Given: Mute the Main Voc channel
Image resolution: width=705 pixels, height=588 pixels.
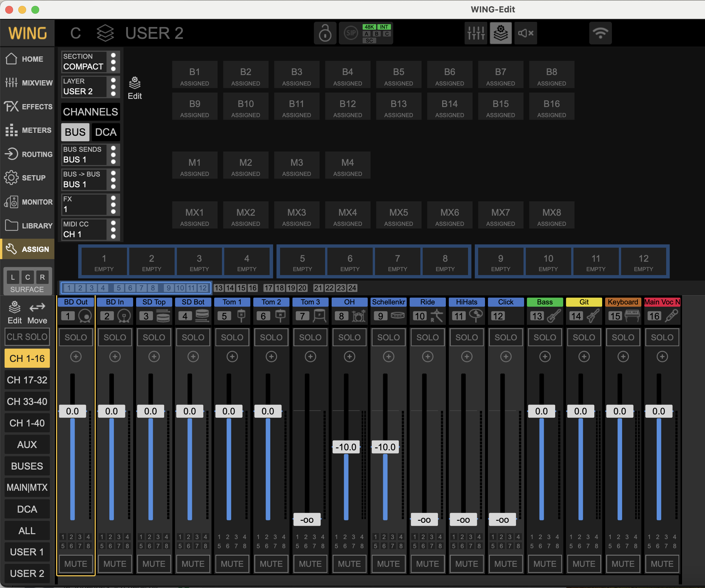Looking at the screenshot, I should tap(662, 564).
